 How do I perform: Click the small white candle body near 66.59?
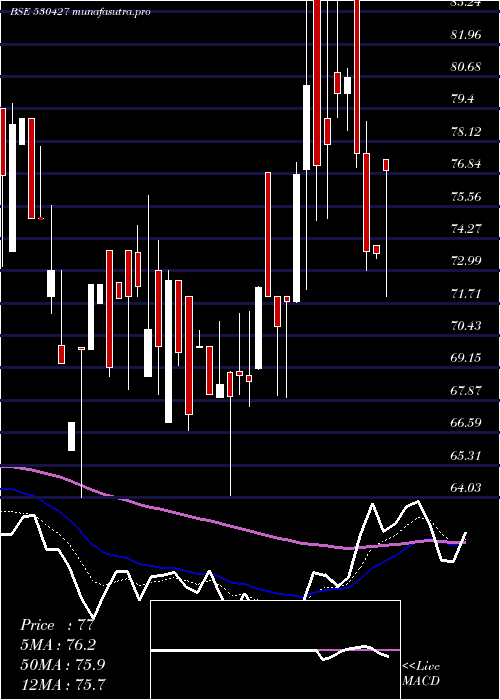click(71, 436)
